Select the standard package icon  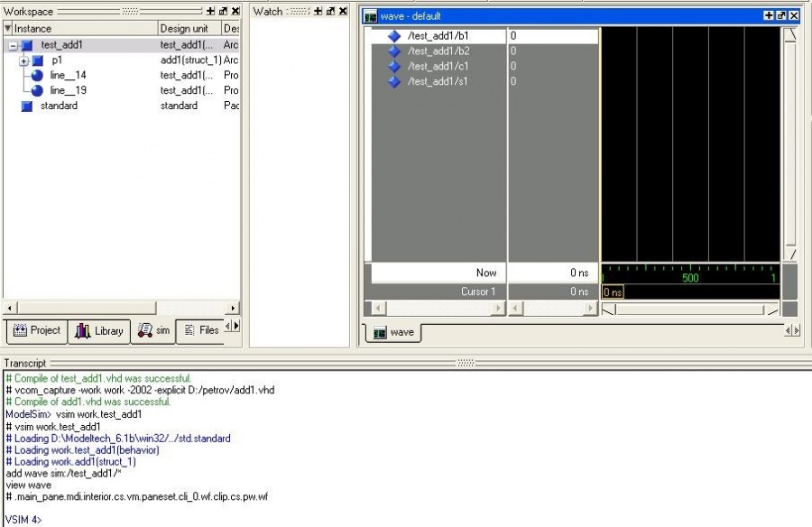pos(27,106)
